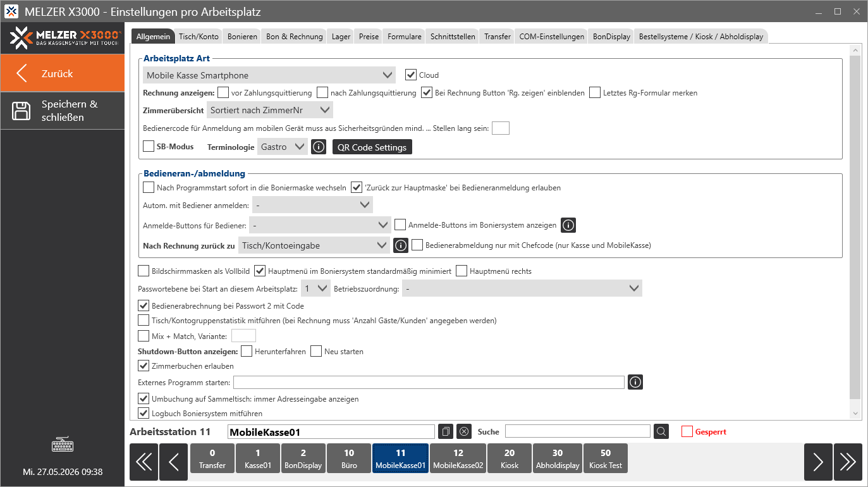868x487 pixels.
Task: Uncheck 'Zimmerbuchen erlauben'
Action: (144, 366)
